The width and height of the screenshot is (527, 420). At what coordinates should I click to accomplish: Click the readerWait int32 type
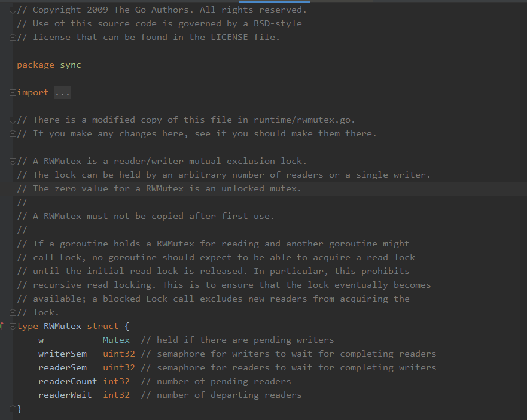[116, 395]
